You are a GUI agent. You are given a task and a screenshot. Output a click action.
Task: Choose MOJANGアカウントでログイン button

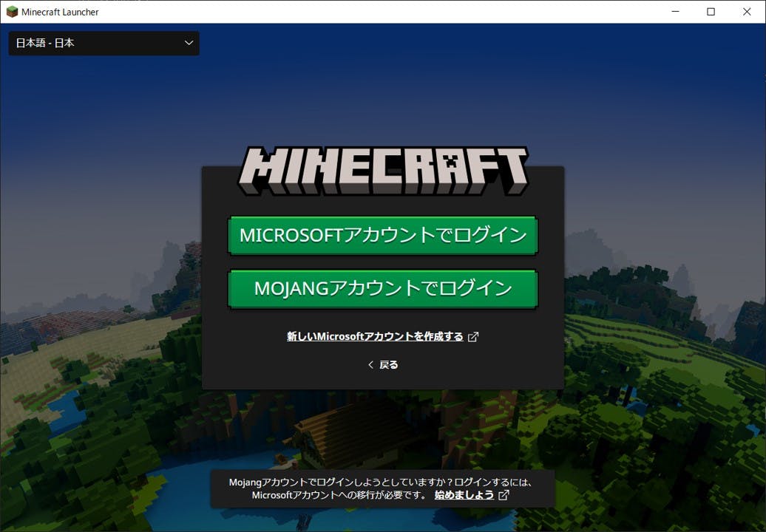pos(382,288)
